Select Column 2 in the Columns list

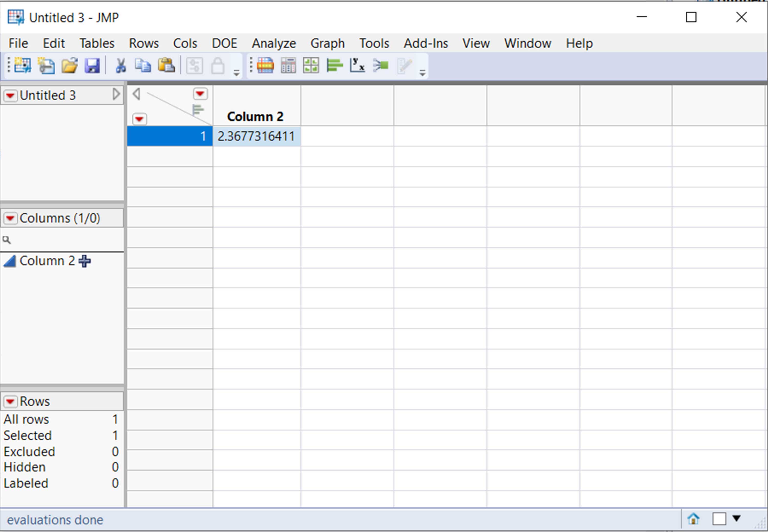[x=47, y=261]
